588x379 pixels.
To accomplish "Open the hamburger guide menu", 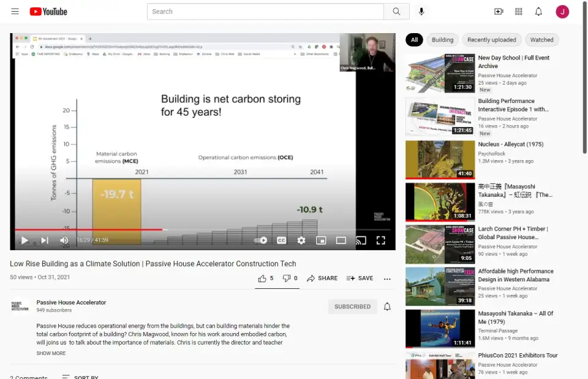I will [x=15, y=12].
